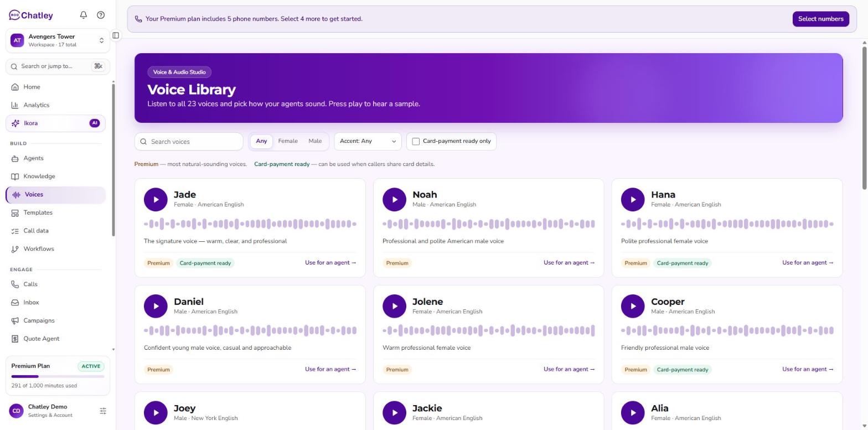Use Jolene for an agent
This screenshot has width=868, height=430.
pos(569,369)
